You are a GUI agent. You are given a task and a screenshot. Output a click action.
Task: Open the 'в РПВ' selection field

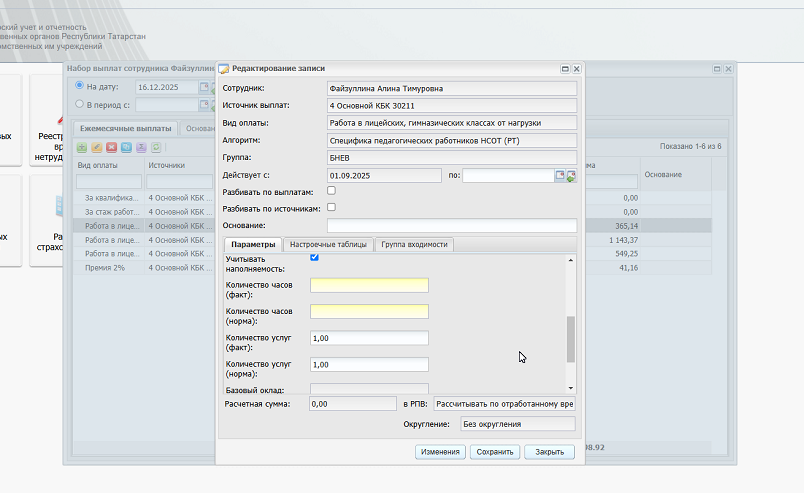click(505, 404)
